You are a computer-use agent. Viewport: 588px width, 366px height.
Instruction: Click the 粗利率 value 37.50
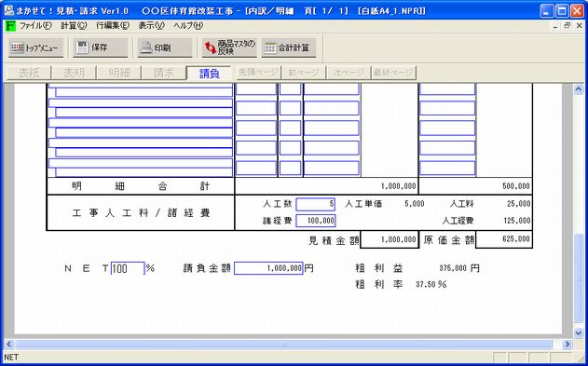pyautogui.click(x=426, y=285)
